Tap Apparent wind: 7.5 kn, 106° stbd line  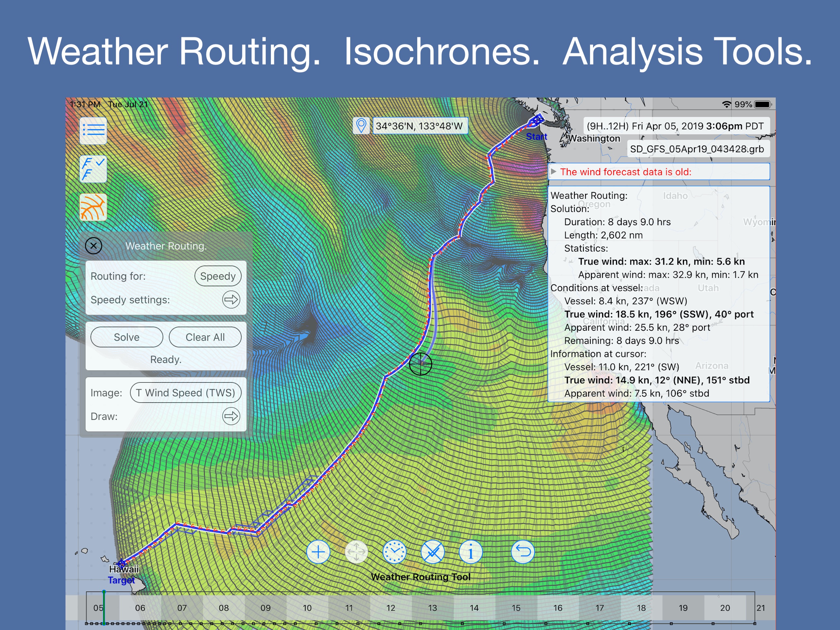click(x=637, y=394)
